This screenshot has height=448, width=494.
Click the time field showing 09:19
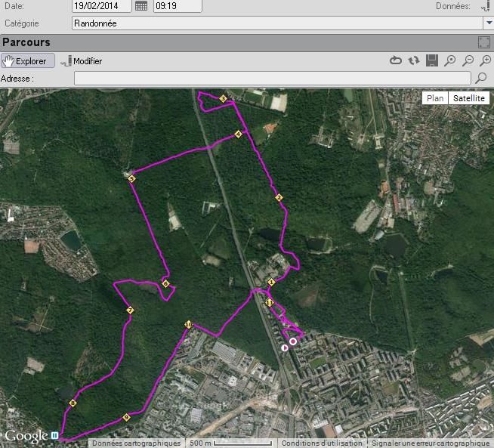177,6
